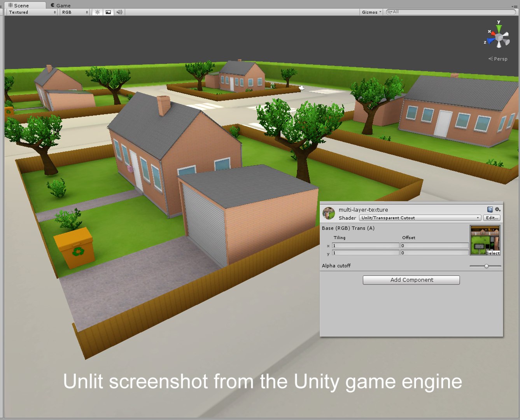Click the Alpha cutoff label

(x=336, y=266)
